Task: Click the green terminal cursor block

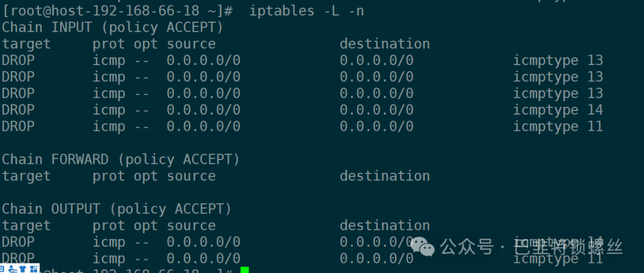Action: [x=244, y=271]
